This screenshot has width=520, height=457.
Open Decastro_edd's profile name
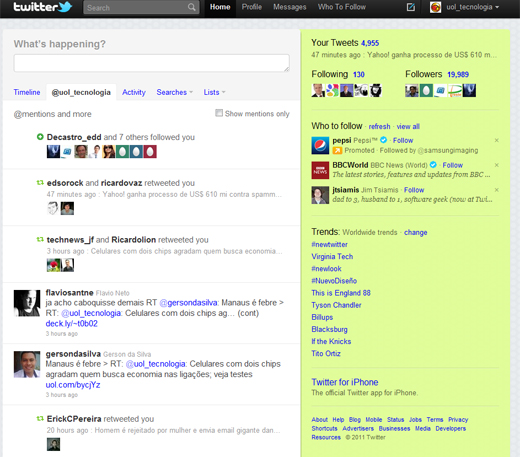(x=74, y=137)
